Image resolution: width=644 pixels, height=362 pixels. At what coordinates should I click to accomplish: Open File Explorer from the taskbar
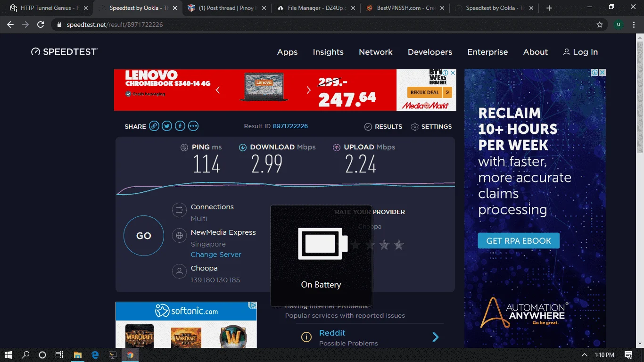coord(77,355)
